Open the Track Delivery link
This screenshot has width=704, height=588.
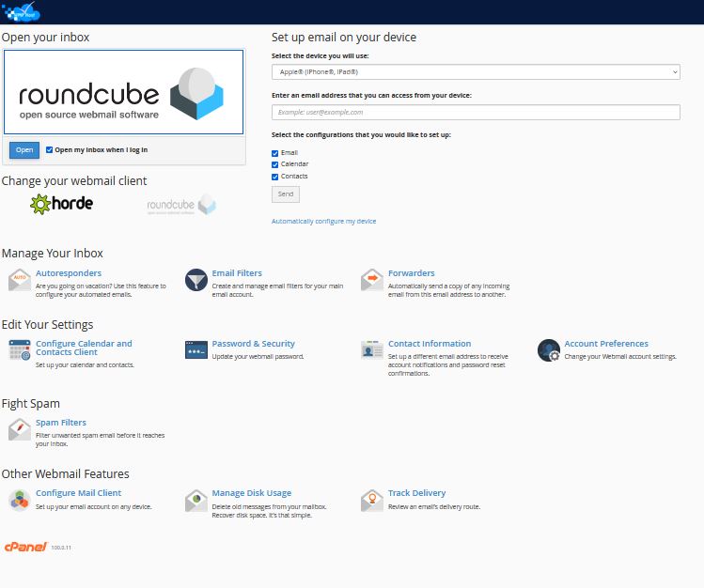tap(416, 493)
